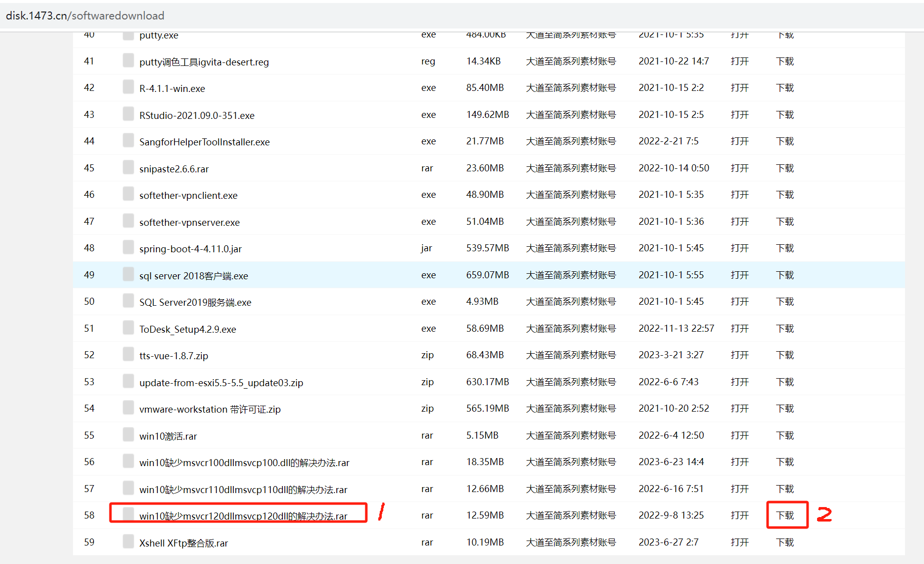Screen dimensions: 924x564
Task: Click 下载 for putty调色工具igvita-desert.reg
Action: pos(785,61)
